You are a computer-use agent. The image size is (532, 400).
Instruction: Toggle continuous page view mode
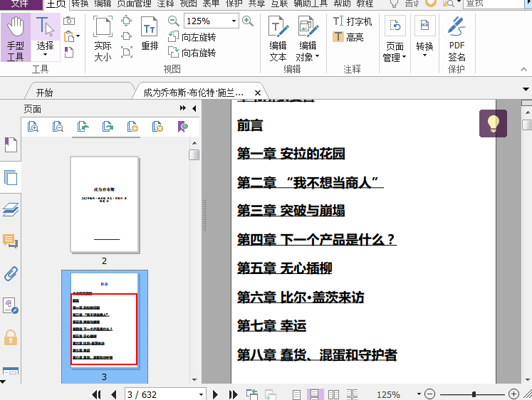pos(315,394)
